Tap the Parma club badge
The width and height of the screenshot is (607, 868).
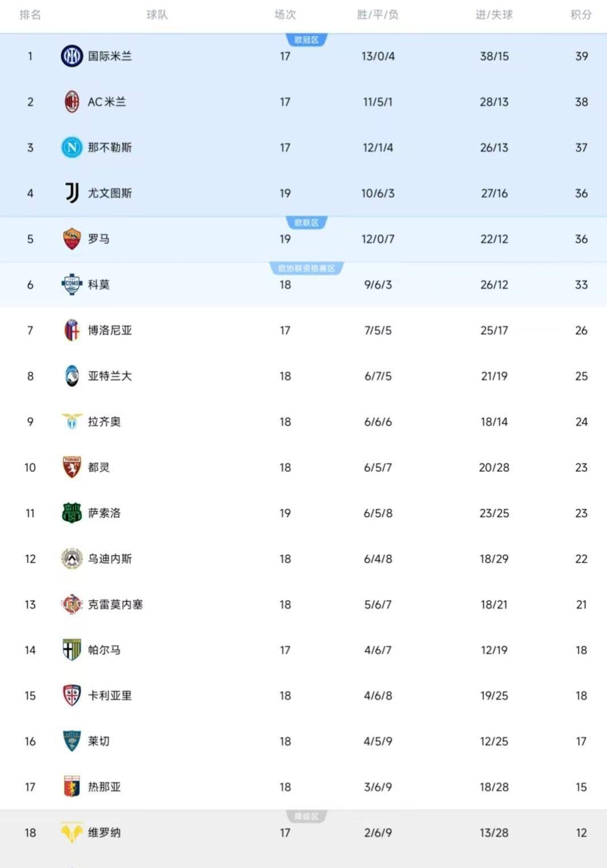pyautogui.click(x=72, y=650)
